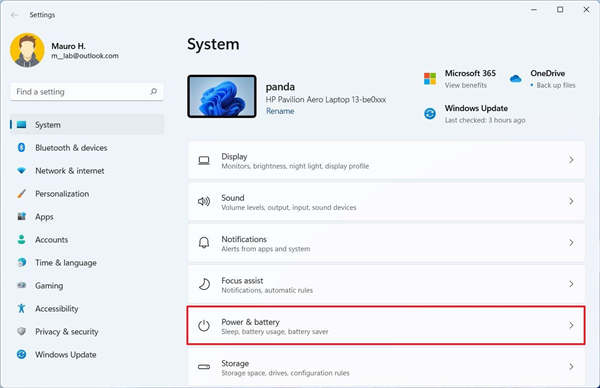Screen dimensions: 600x388
Task: Click the panda device name text
Action: pos(280,87)
